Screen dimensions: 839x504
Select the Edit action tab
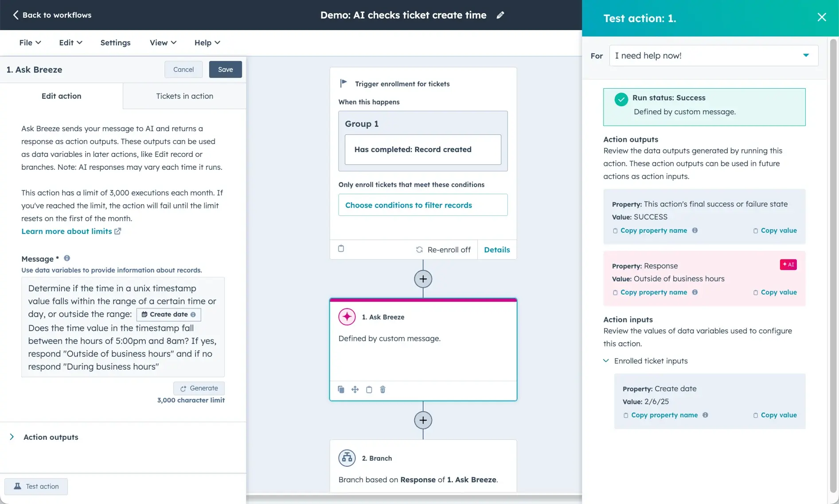point(61,96)
